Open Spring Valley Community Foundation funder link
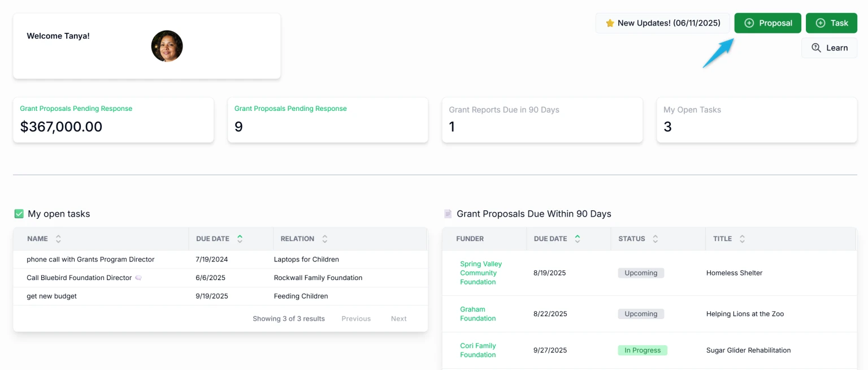Screen dimensions: 868x370 pyautogui.click(x=480, y=273)
